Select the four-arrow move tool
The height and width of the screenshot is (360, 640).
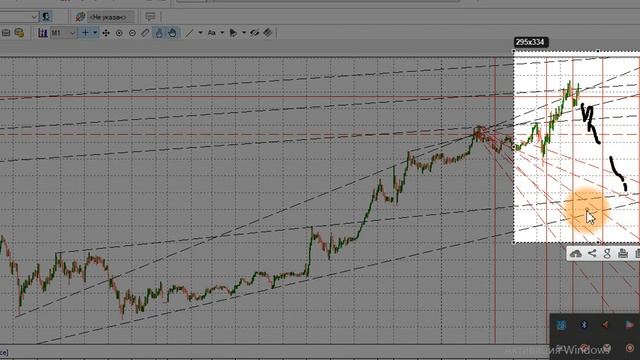click(106, 33)
